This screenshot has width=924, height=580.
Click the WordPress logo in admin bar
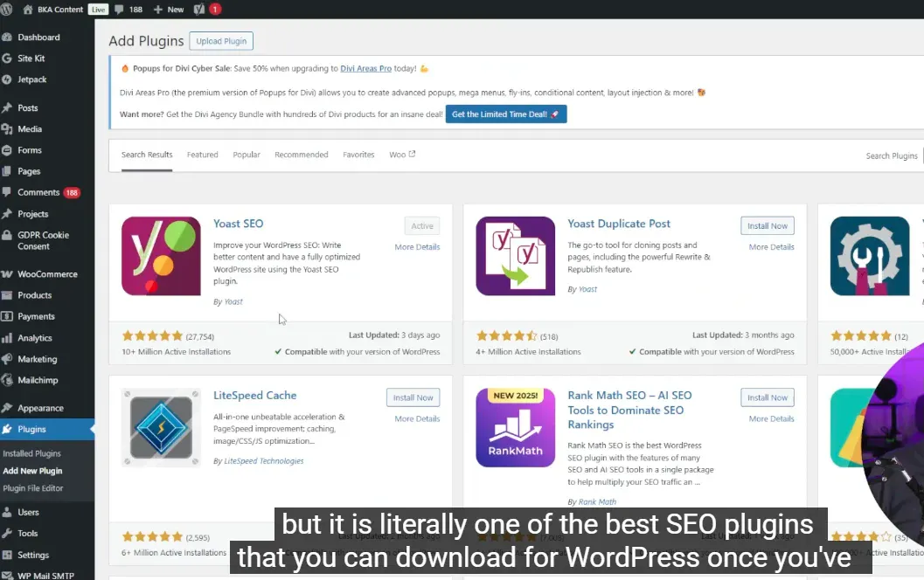(7, 9)
